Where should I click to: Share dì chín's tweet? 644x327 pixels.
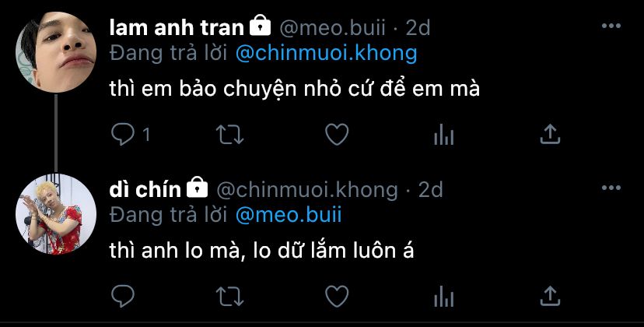coord(550,296)
